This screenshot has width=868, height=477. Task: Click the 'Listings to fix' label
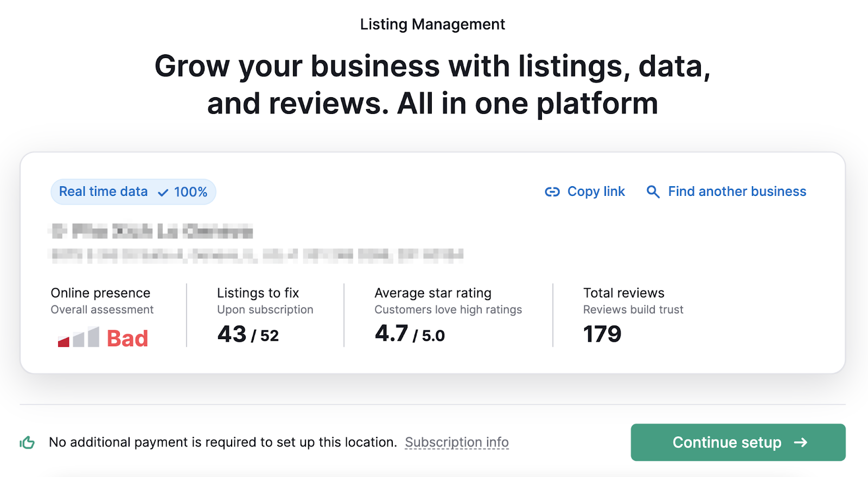point(258,293)
